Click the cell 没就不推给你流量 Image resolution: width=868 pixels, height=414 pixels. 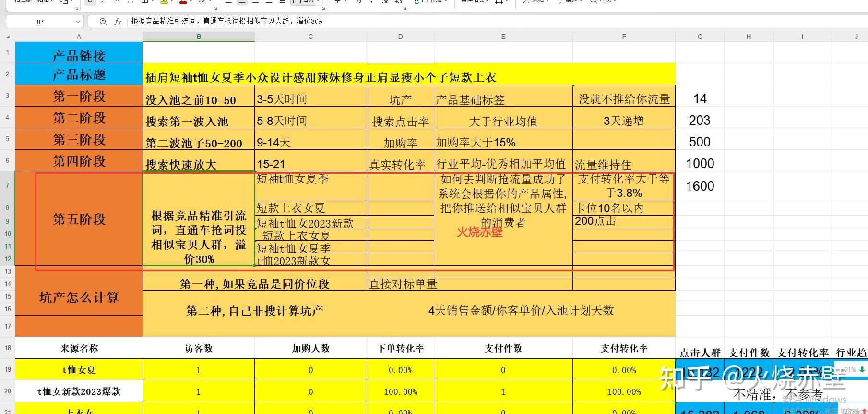(624, 96)
